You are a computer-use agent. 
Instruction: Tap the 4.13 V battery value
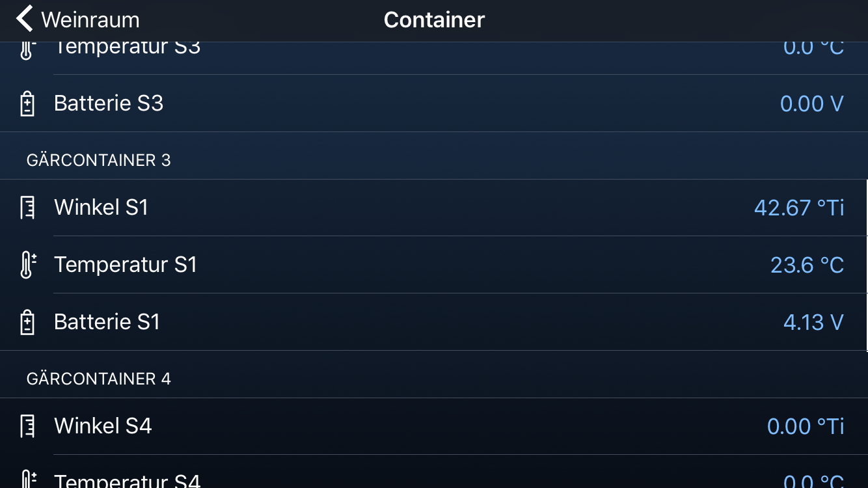click(813, 322)
